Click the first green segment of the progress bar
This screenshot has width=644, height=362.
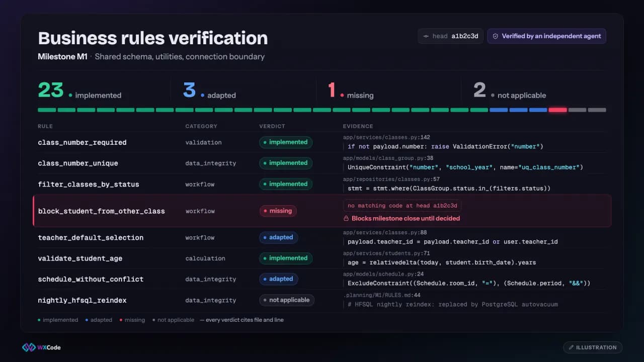[x=47, y=110]
